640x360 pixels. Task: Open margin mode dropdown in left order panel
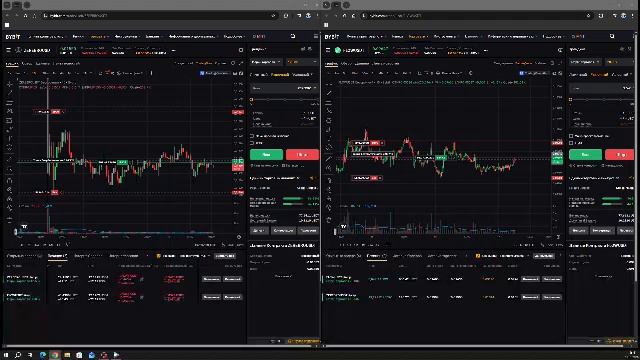pyautogui.click(x=266, y=62)
